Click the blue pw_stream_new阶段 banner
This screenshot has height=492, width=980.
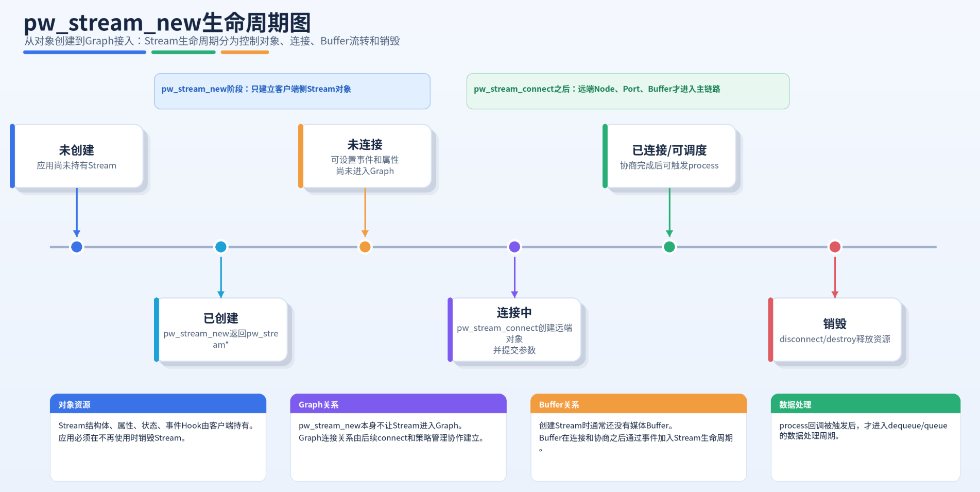tap(292, 91)
